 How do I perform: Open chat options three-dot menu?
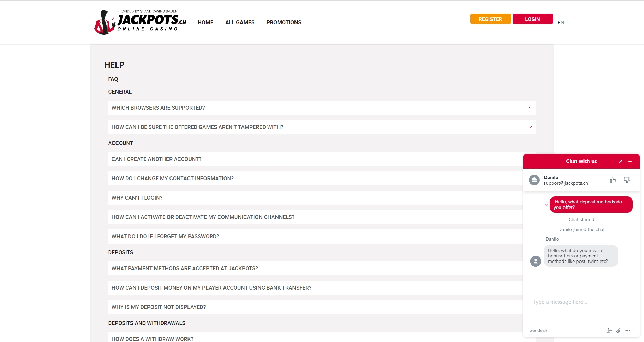(x=628, y=331)
